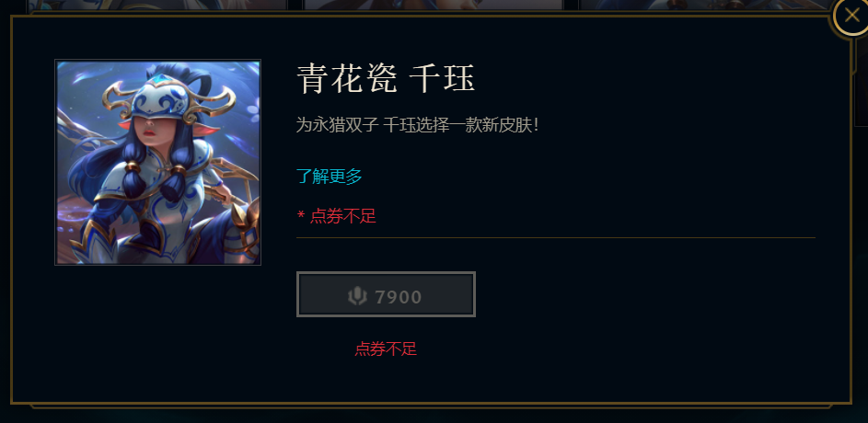
Task: Click the red * 点券不足 warning
Action: point(337,216)
